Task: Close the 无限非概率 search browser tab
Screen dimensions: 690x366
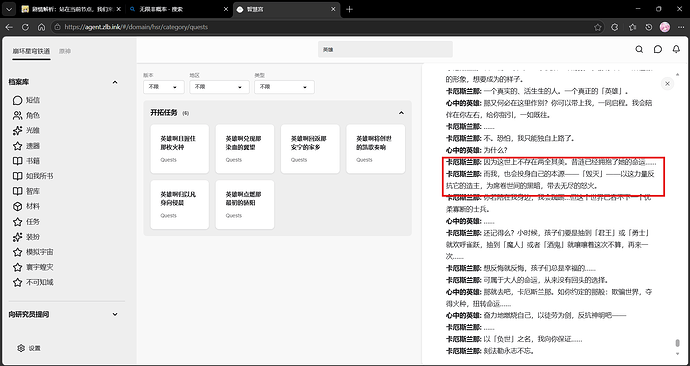Action: (226, 9)
